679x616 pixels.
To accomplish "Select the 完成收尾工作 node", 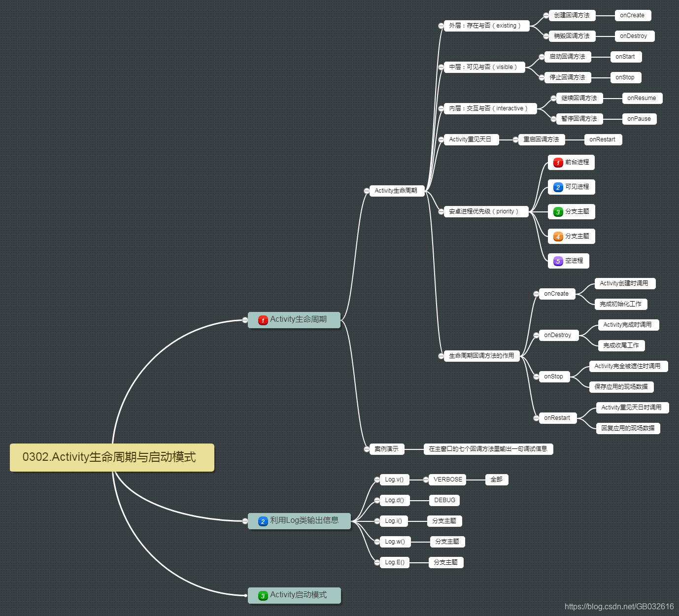I will (621, 345).
